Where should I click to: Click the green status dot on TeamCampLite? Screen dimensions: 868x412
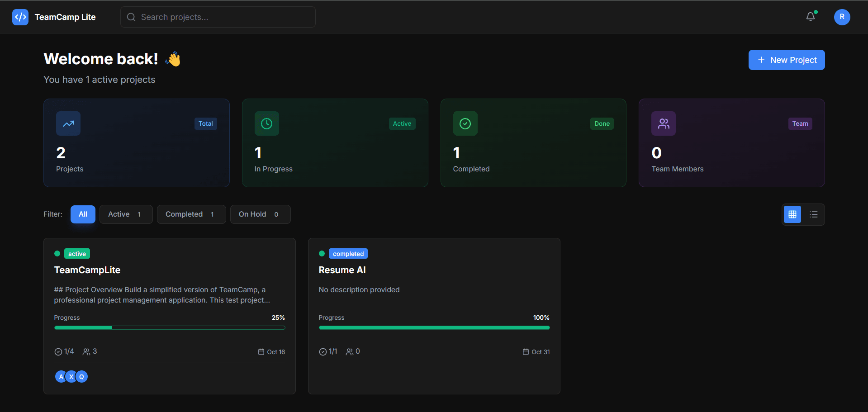coord(57,254)
